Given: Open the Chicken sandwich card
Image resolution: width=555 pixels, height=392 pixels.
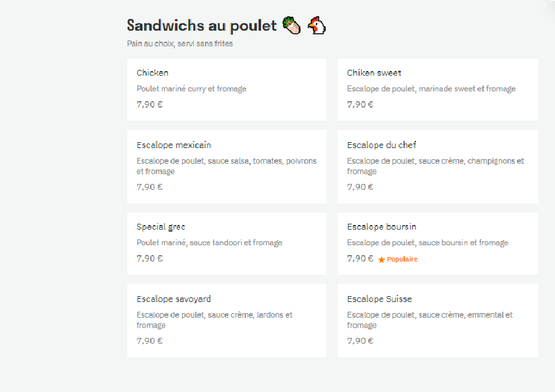Looking at the screenshot, I should pos(227,90).
